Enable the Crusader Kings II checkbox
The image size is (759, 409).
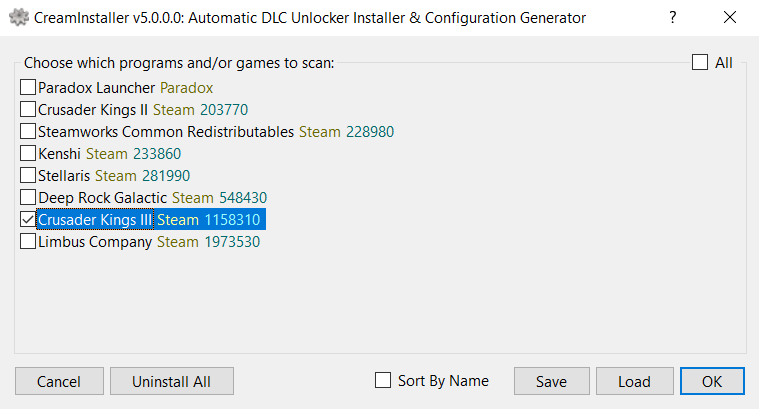point(28,110)
